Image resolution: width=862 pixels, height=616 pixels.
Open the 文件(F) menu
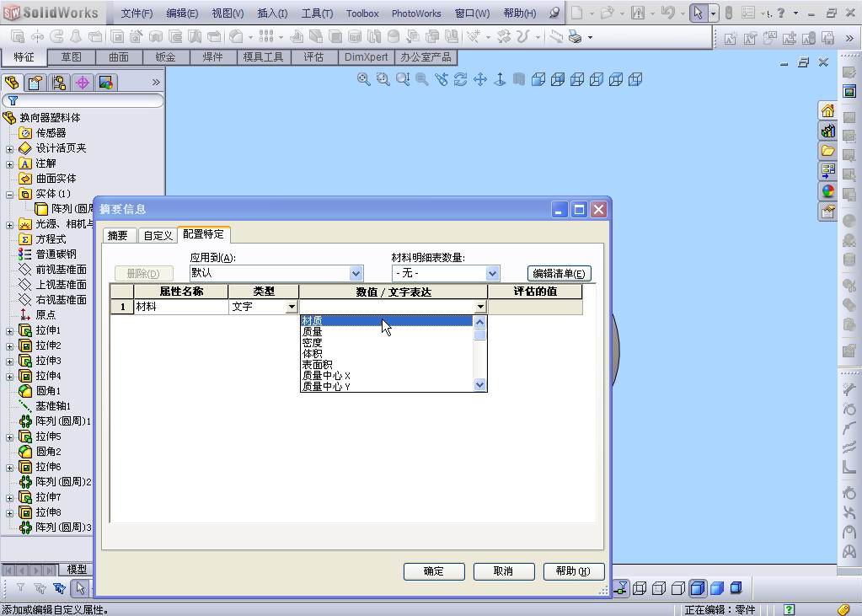pos(137,13)
